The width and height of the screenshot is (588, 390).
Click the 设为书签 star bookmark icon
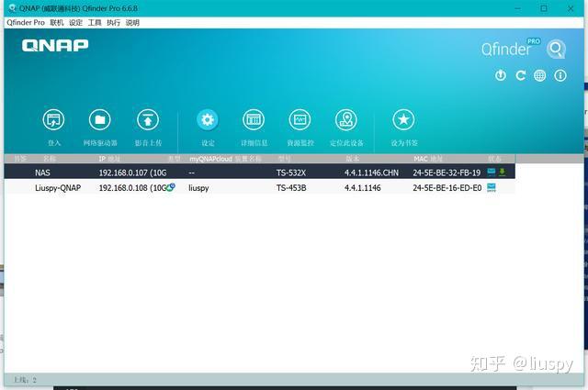tap(403, 120)
